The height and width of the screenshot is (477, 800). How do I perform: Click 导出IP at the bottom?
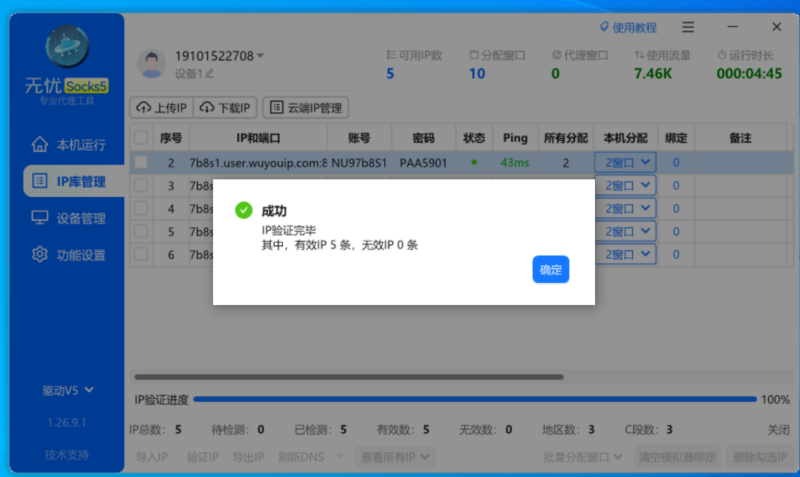pos(248,457)
